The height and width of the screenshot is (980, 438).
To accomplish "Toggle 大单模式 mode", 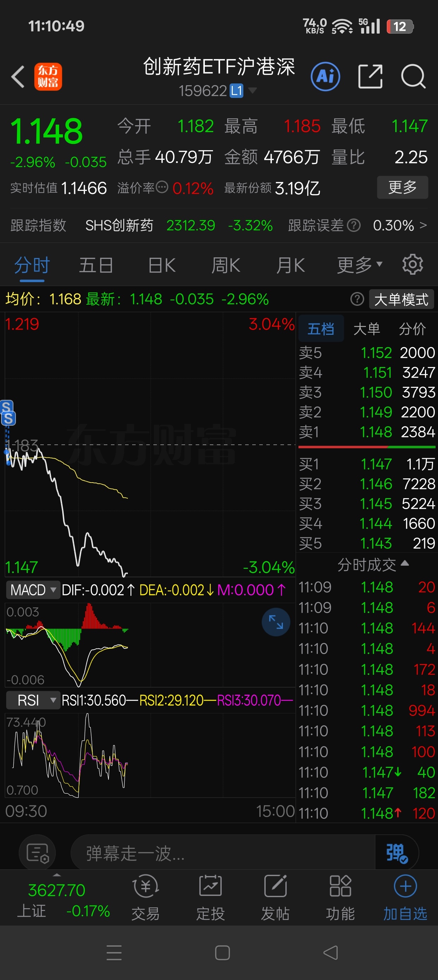I will (x=401, y=299).
